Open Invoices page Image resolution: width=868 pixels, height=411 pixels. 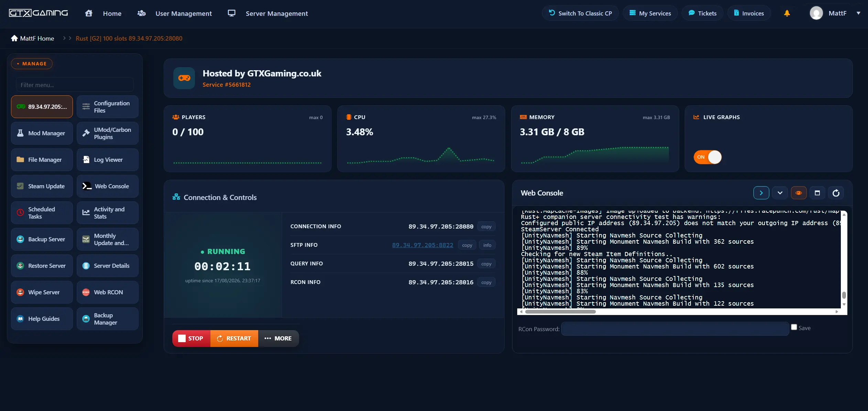click(749, 13)
